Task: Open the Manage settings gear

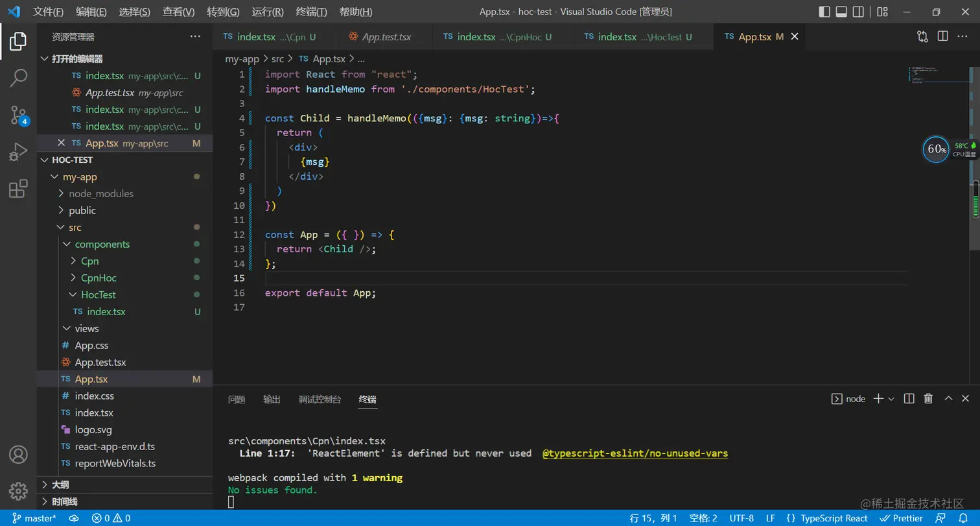Action: (18, 490)
